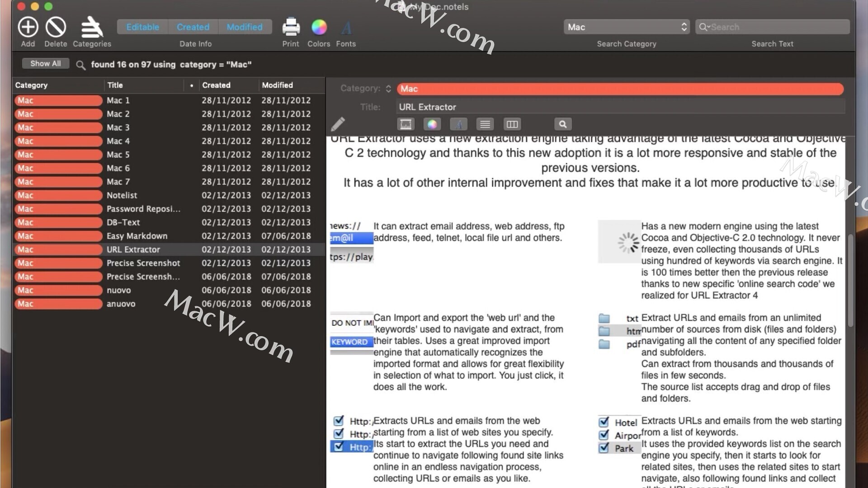
Task: Toggle the Airpor checkbox
Action: [x=604, y=435]
